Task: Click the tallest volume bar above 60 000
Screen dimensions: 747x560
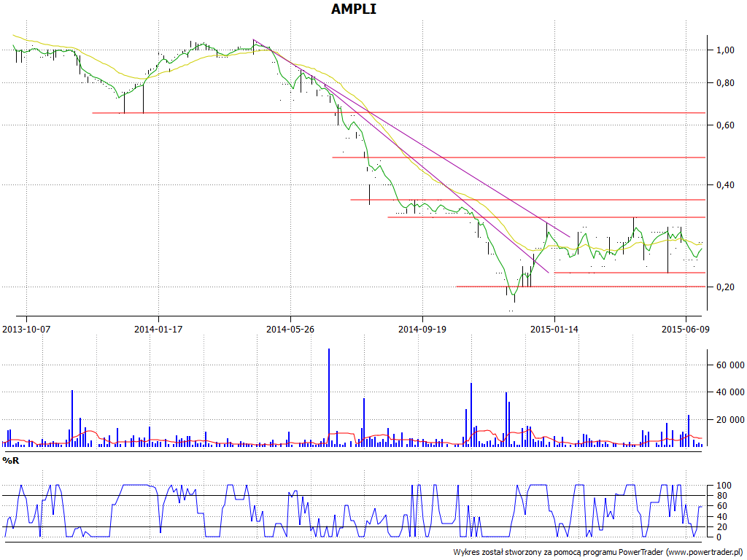Action: (329, 397)
